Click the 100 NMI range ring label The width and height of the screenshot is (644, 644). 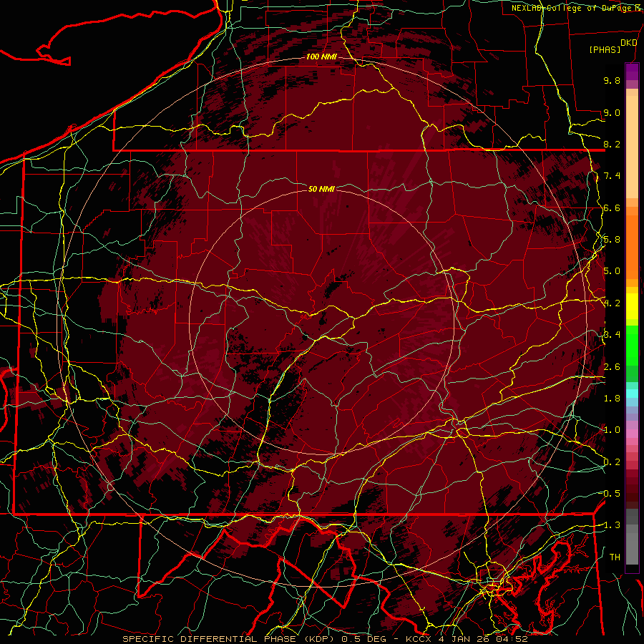click(321, 57)
